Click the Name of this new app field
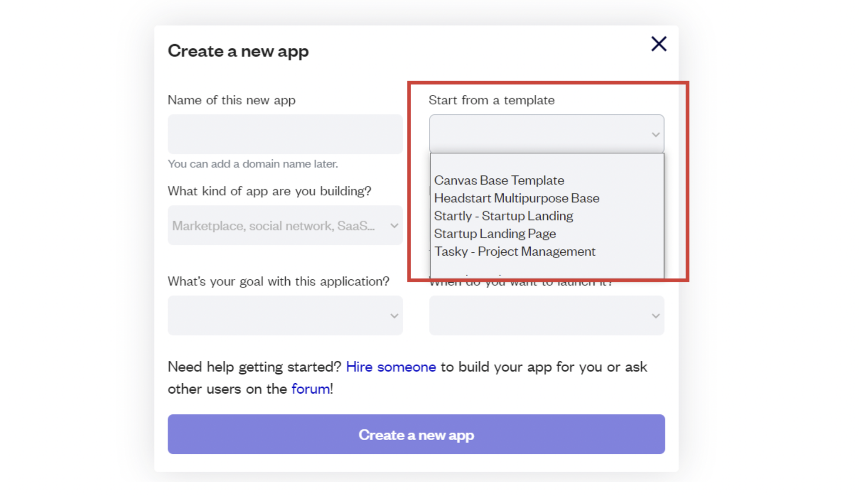This screenshot has height=497, width=868. tap(285, 134)
